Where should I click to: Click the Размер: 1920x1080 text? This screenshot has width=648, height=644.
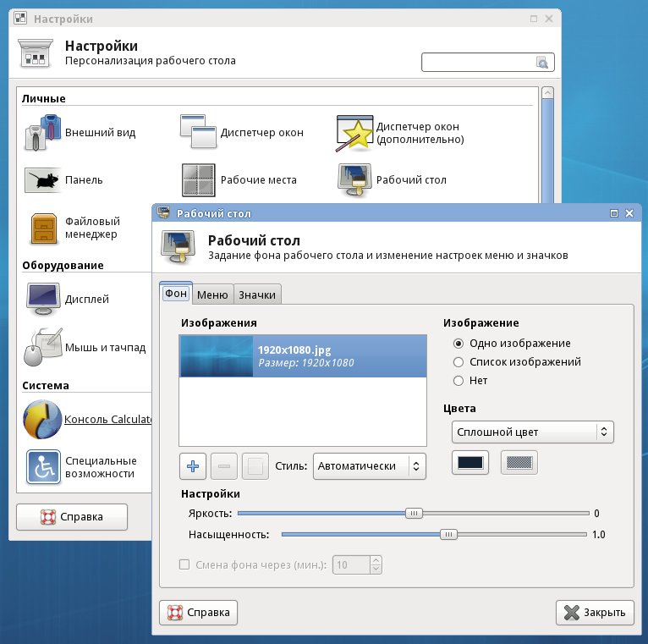click(306, 363)
